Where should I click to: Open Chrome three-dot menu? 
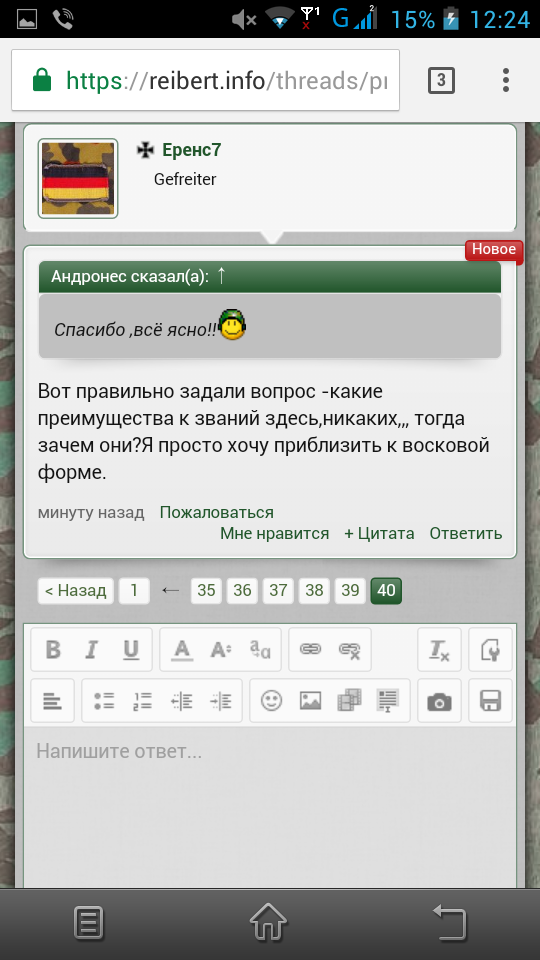point(506,80)
